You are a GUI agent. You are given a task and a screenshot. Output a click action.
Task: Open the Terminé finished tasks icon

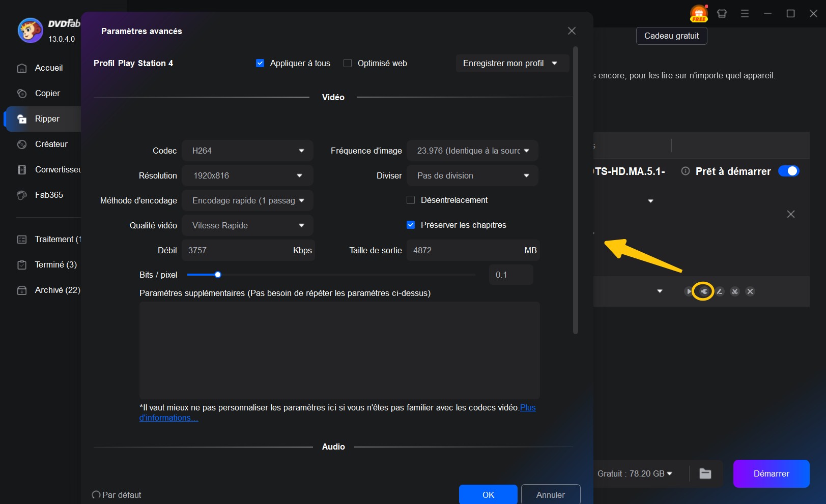pos(22,264)
